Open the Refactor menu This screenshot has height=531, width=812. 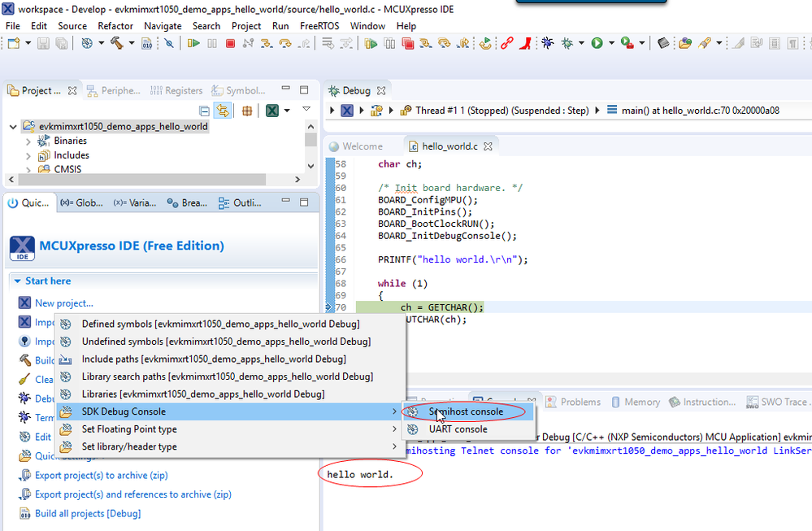[115, 26]
